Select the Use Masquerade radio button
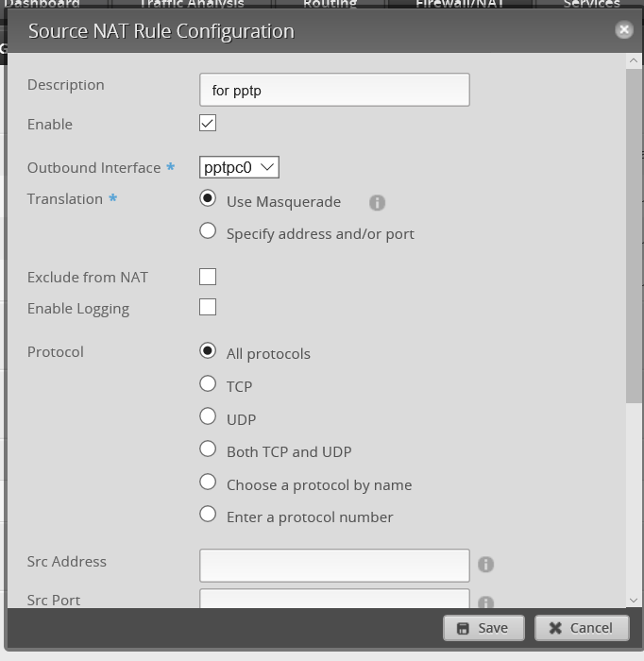Image resolution: width=644 pixels, height=661 pixels. tap(208, 199)
